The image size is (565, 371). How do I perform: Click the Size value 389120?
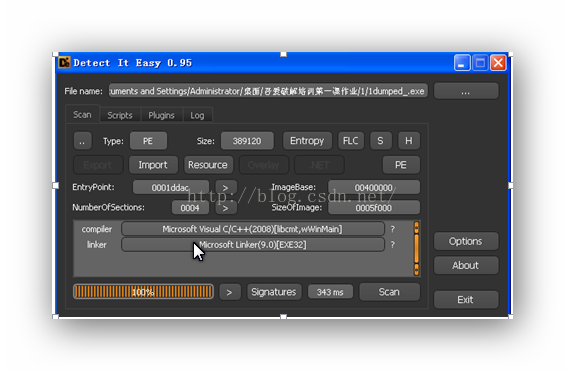click(247, 141)
